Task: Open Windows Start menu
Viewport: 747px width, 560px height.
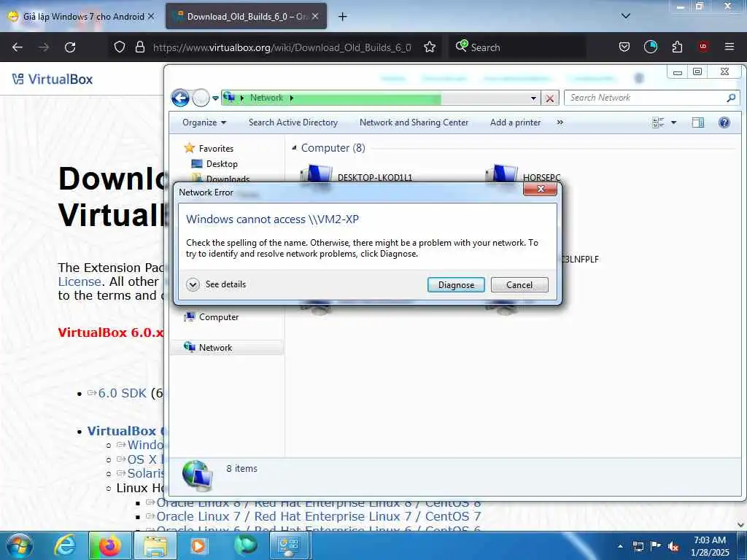Action: tap(20, 546)
